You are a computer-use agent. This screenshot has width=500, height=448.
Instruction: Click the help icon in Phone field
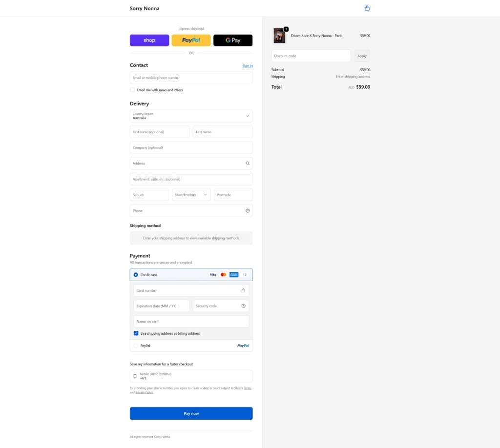point(248,211)
